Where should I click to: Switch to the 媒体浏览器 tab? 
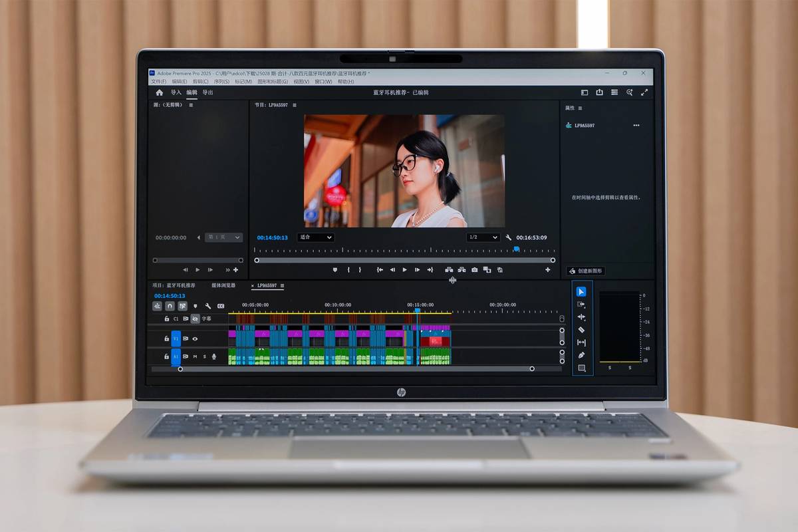pos(223,285)
